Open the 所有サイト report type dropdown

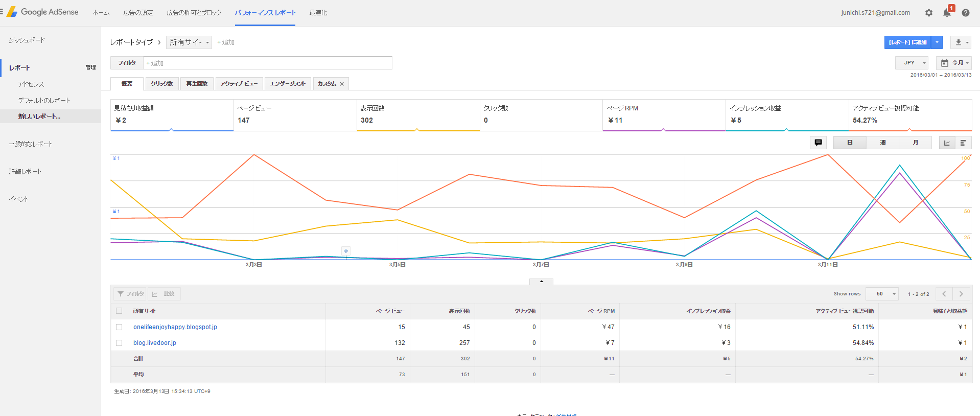(189, 42)
